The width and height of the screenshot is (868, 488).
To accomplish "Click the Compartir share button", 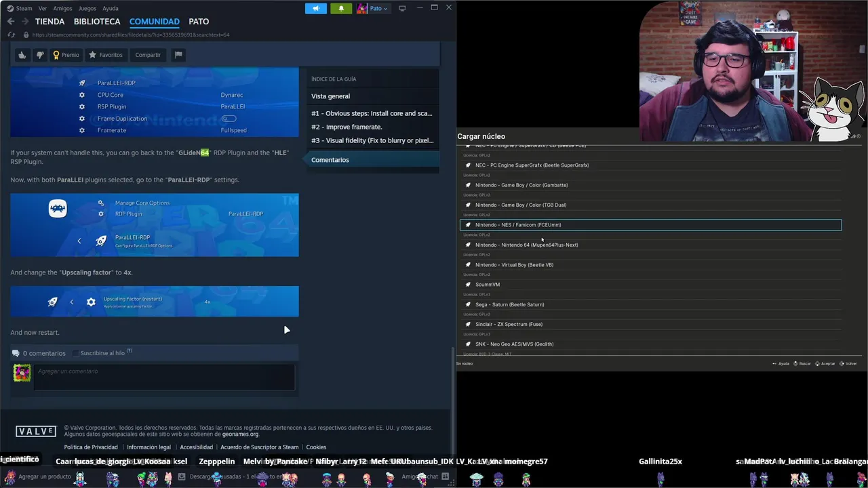I will pyautogui.click(x=148, y=55).
